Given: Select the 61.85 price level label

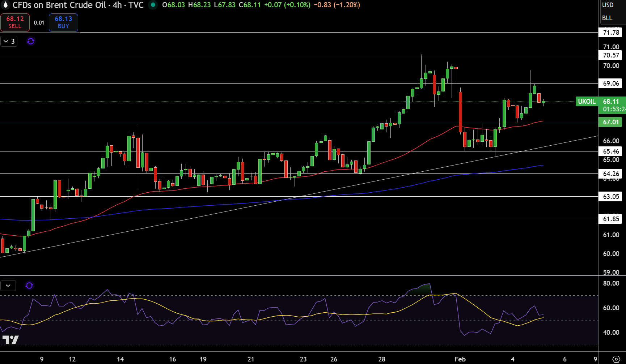Looking at the screenshot, I should click(x=611, y=219).
